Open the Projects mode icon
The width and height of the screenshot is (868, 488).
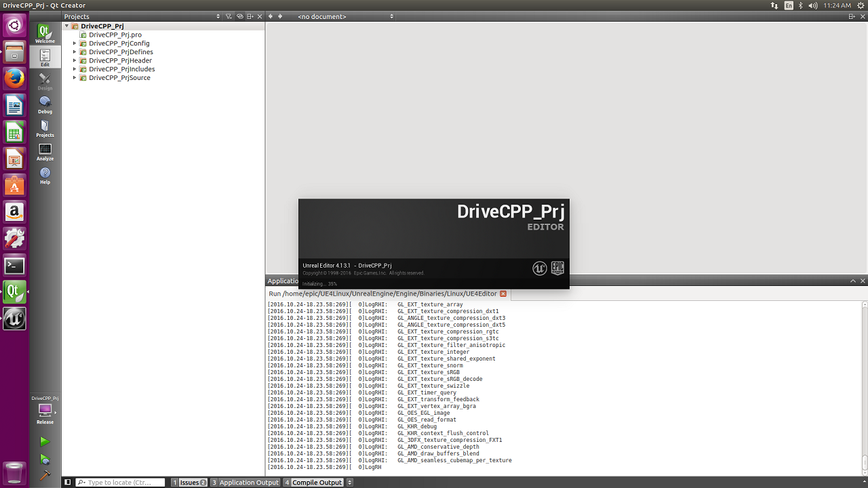45,128
